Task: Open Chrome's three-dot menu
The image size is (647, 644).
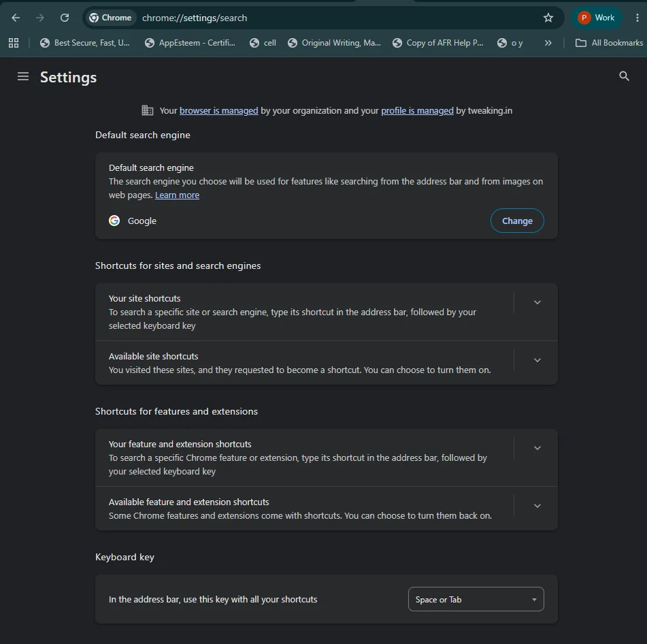Action: [637, 18]
